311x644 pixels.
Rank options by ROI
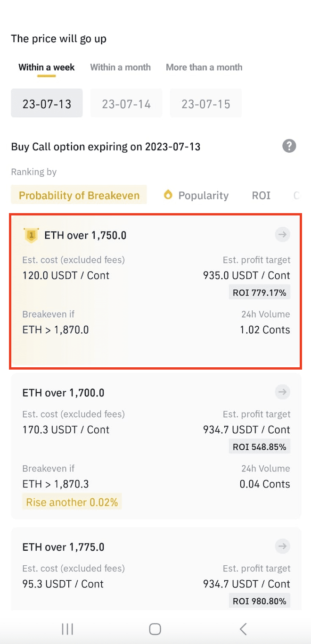[261, 195]
